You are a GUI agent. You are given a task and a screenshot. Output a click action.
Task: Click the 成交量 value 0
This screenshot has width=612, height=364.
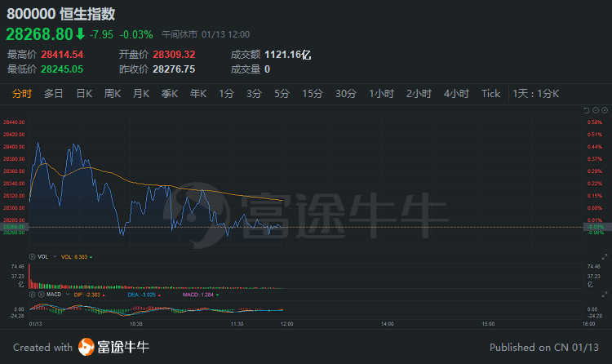click(267, 69)
